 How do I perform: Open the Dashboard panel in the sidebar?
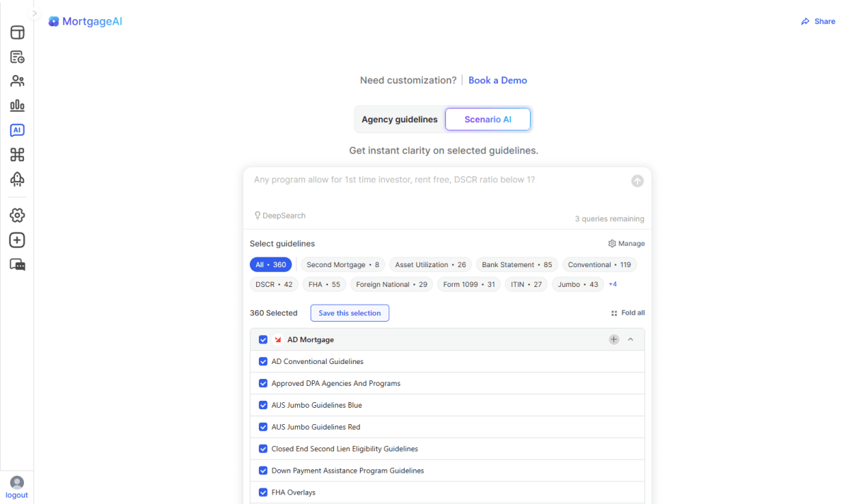click(17, 32)
